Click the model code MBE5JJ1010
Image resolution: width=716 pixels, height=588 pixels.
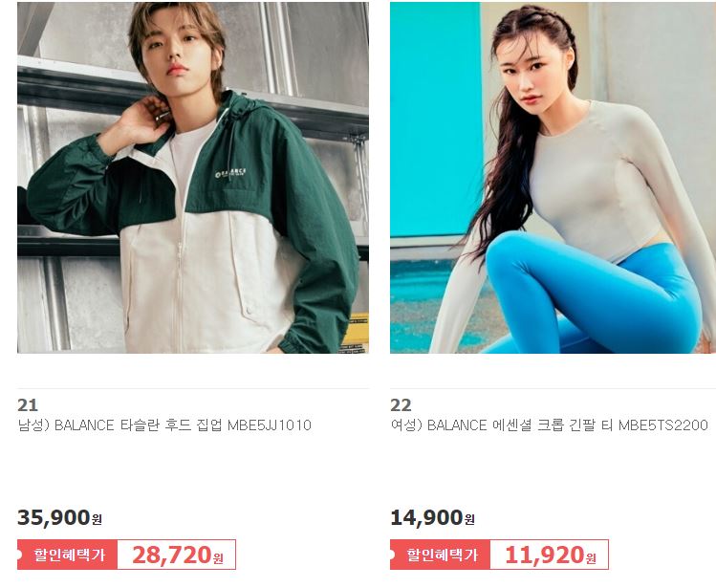270,425
